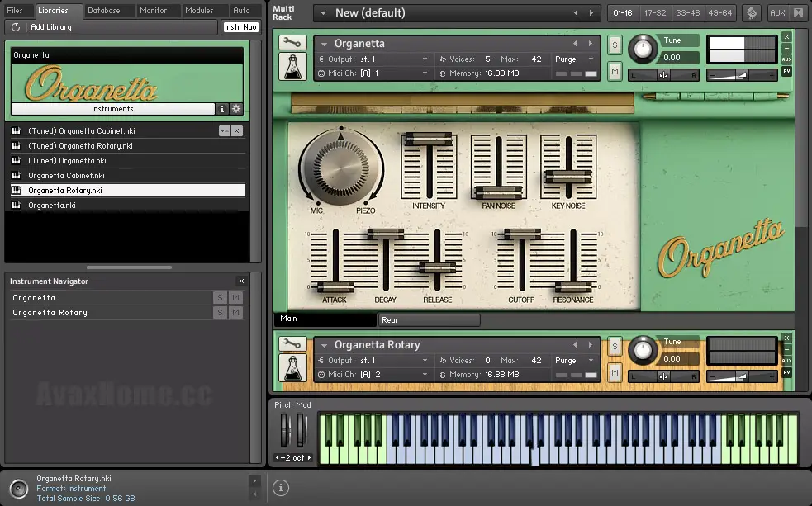This screenshot has width=812, height=506.
Task: Select next Organetta instrument preset arrow
Action: pyautogui.click(x=591, y=44)
